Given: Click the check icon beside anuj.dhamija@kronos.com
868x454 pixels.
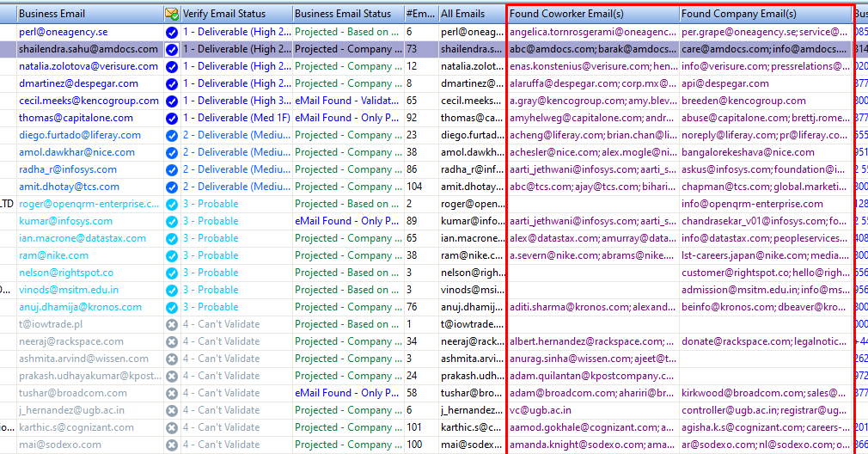Looking at the screenshot, I should 172,307.
